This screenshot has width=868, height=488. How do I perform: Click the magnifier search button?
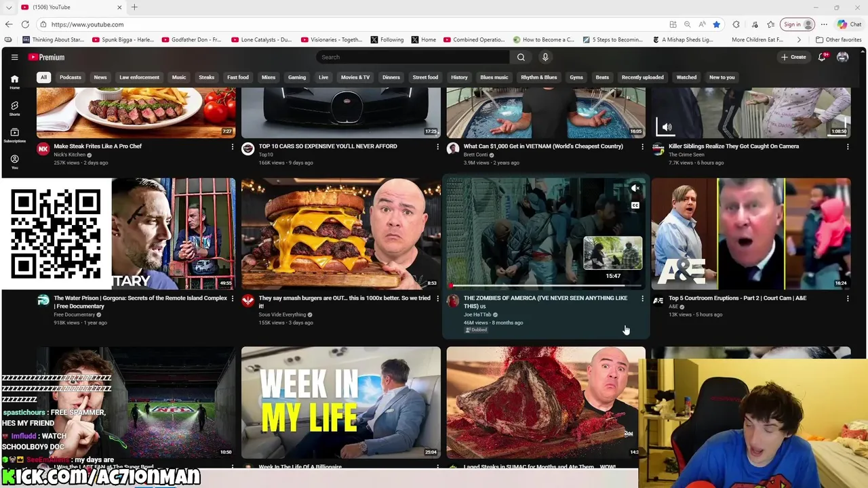(x=521, y=58)
